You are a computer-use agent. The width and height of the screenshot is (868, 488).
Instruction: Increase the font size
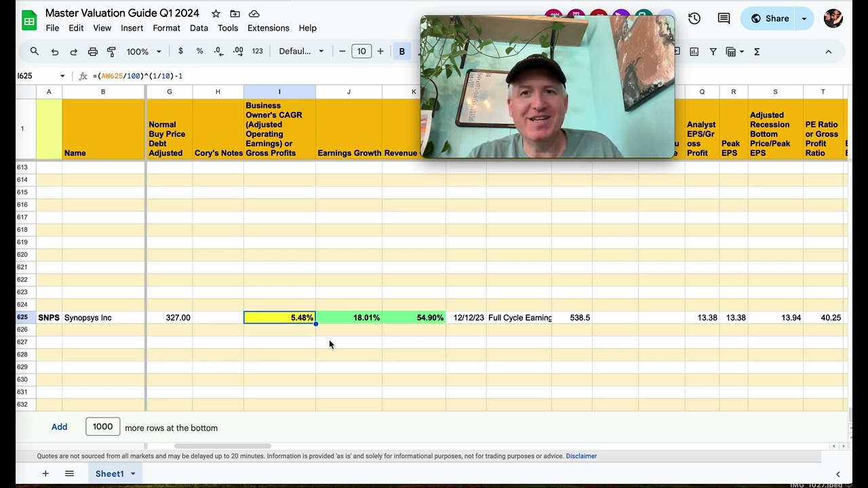click(380, 52)
